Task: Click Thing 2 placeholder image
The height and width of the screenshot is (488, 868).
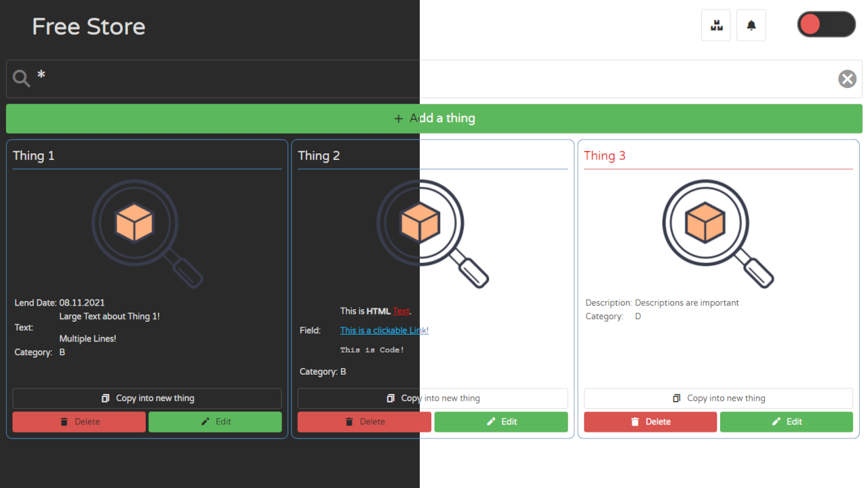Action: click(433, 234)
